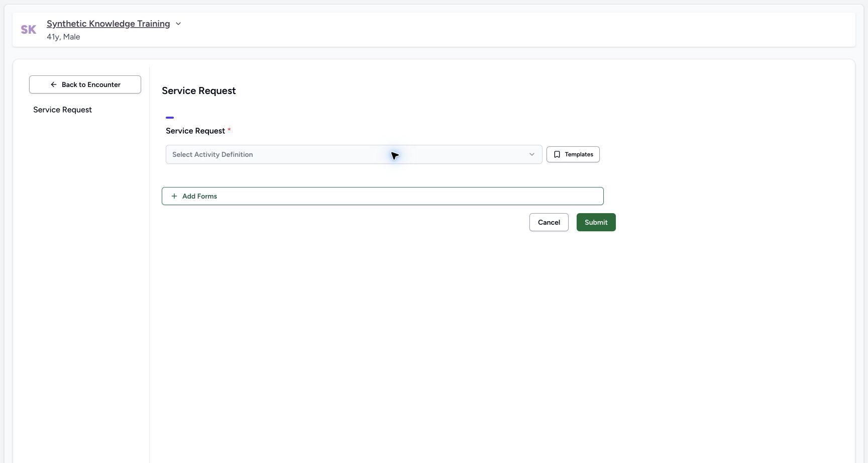This screenshot has height=463, width=868.
Task: Click the 41y, Male patient details text
Action: [x=63, y=37]
